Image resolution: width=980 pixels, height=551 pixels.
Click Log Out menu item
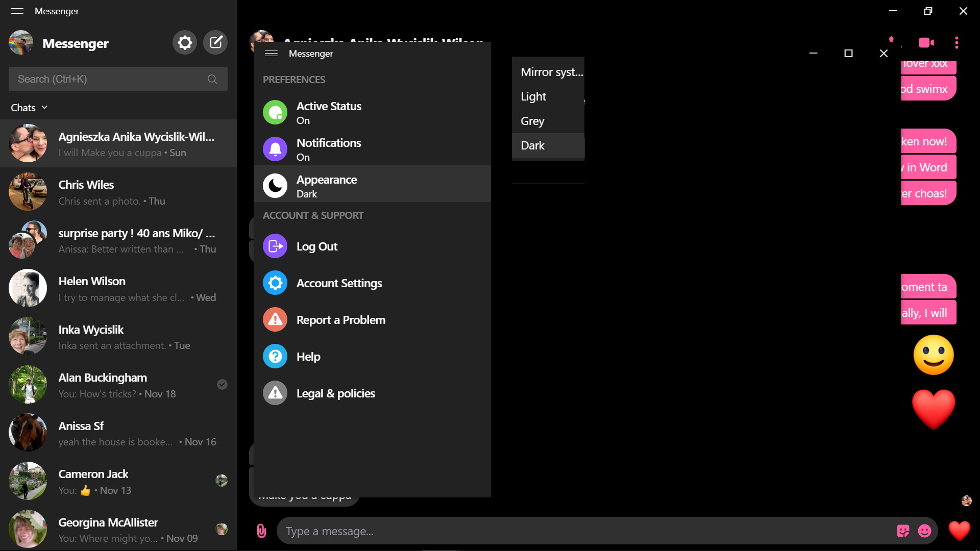[372, 246]
